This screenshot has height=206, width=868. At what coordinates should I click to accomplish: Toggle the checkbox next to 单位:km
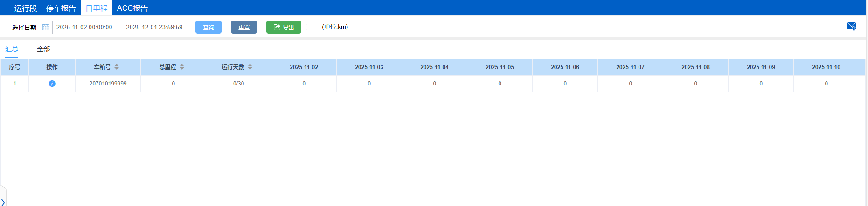[x=309, y=27]
